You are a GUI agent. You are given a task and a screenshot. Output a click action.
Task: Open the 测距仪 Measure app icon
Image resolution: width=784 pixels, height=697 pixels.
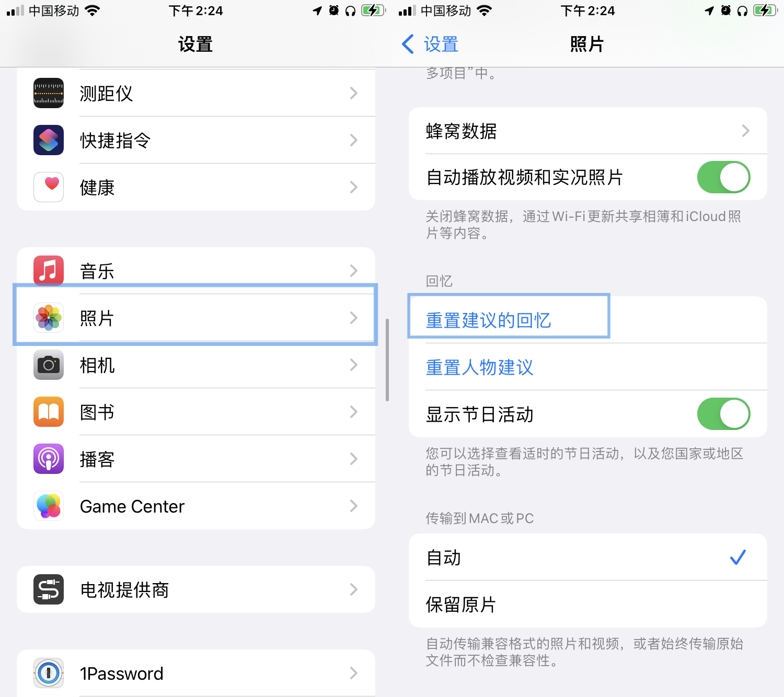point(49,93)
